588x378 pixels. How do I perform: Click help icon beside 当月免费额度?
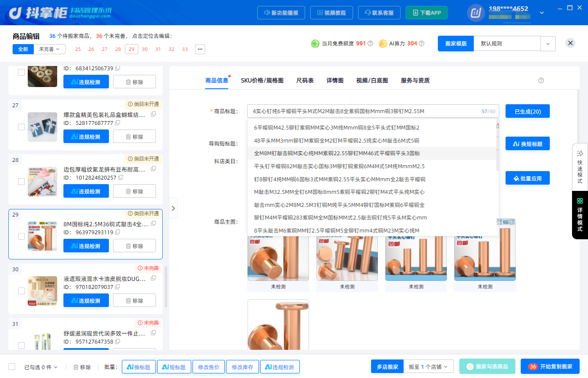tap(370, 43)
